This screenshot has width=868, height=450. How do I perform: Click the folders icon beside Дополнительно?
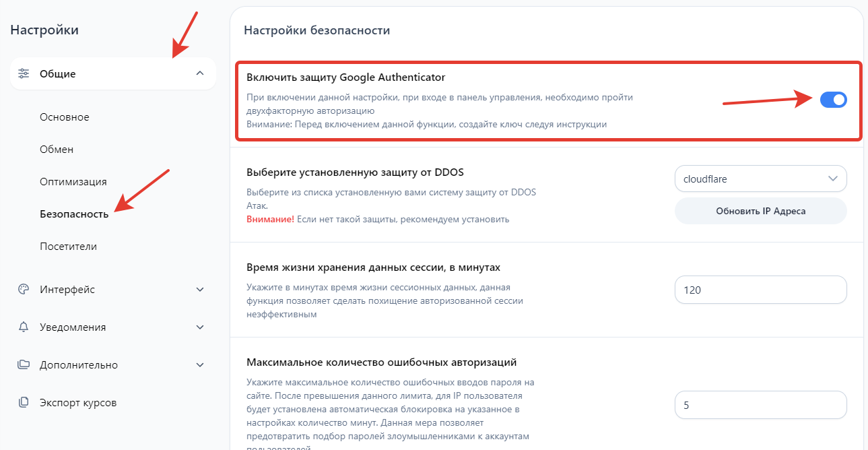click(x=24, y=365)
